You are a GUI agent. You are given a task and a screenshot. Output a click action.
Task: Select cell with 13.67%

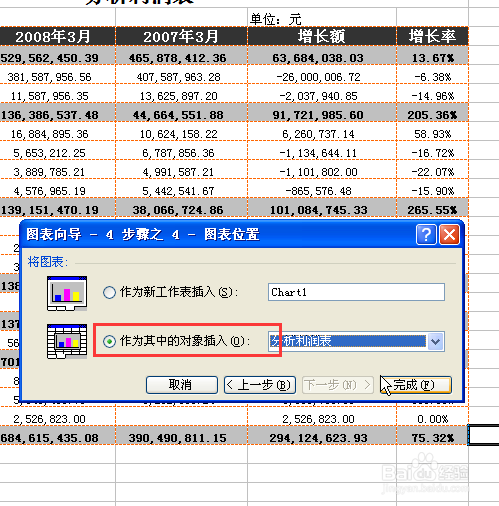[432, 55]
